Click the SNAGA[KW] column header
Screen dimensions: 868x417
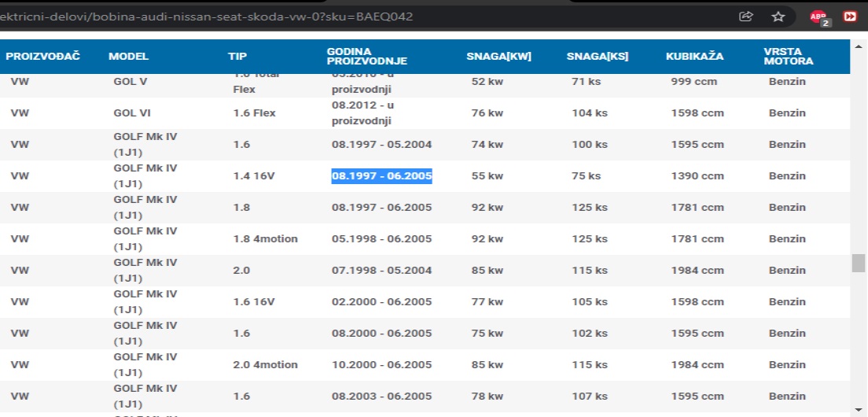pos(498,57)
